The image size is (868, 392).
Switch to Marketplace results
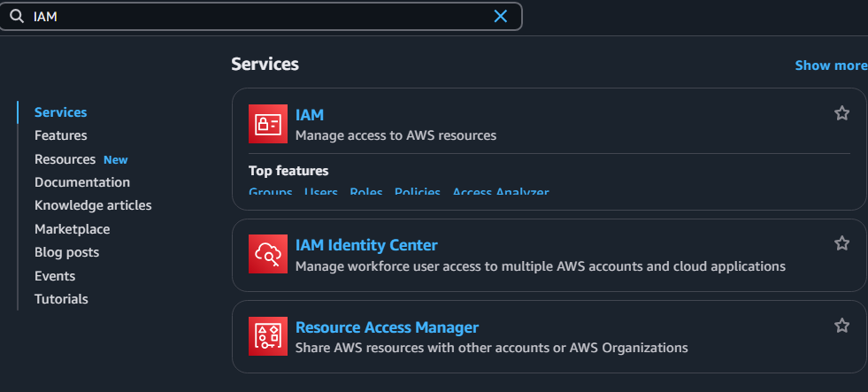(72, 229)
